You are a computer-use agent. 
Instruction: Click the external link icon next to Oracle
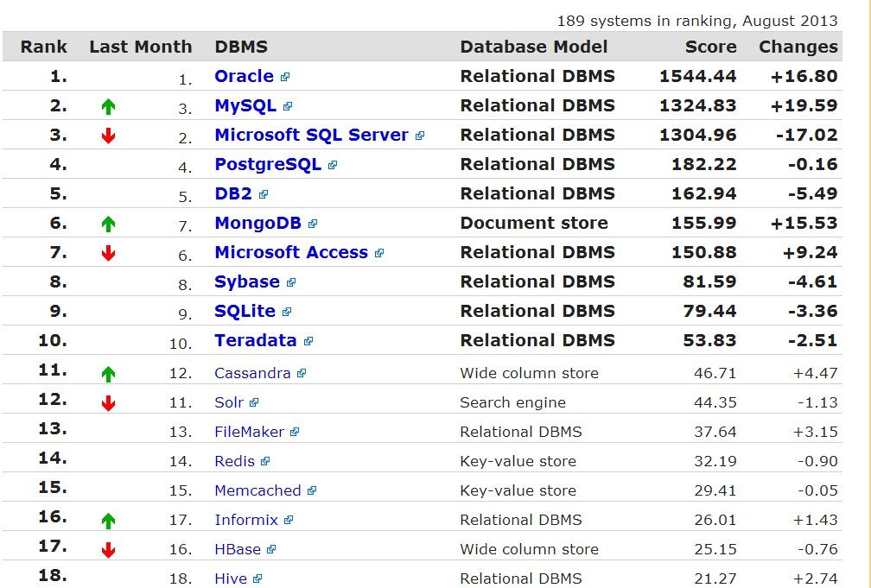click(x=285, y=77)
